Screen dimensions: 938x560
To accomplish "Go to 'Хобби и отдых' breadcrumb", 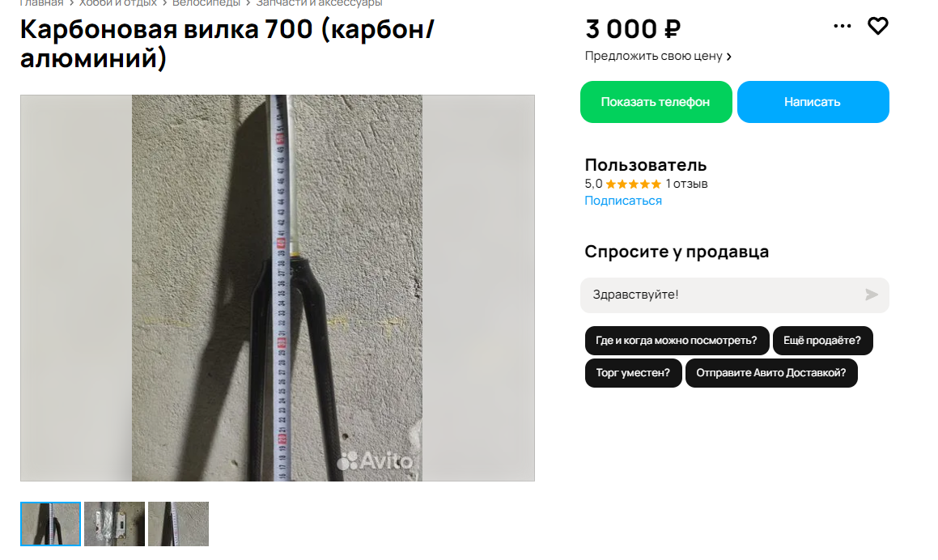I will [118, 3].
